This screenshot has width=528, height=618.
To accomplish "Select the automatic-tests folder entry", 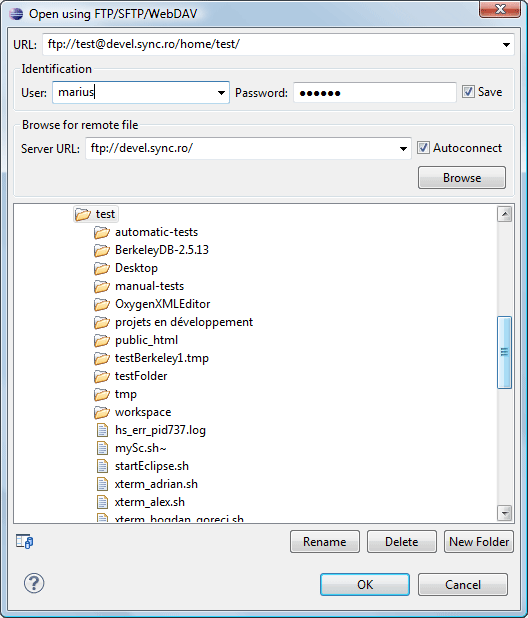I will tap(146, 232).
